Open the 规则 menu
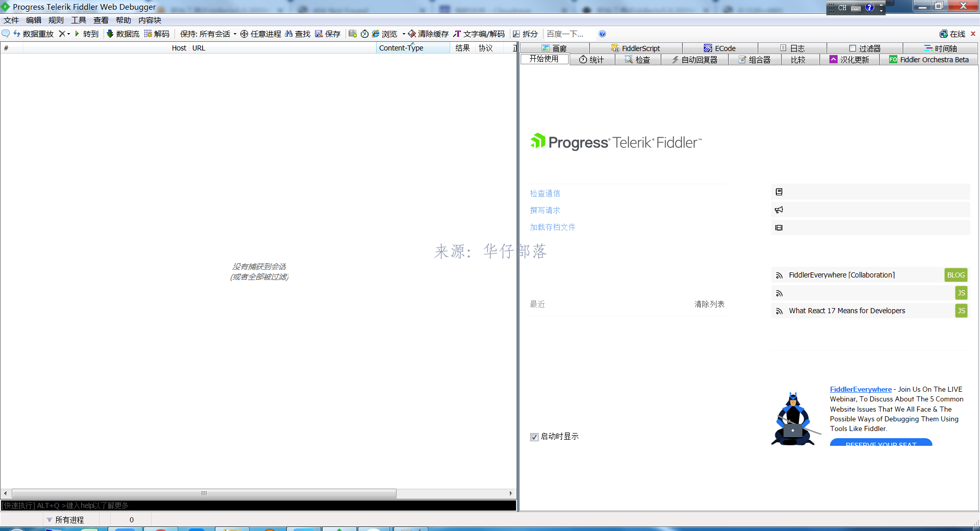980x531 pixels. 56,20
